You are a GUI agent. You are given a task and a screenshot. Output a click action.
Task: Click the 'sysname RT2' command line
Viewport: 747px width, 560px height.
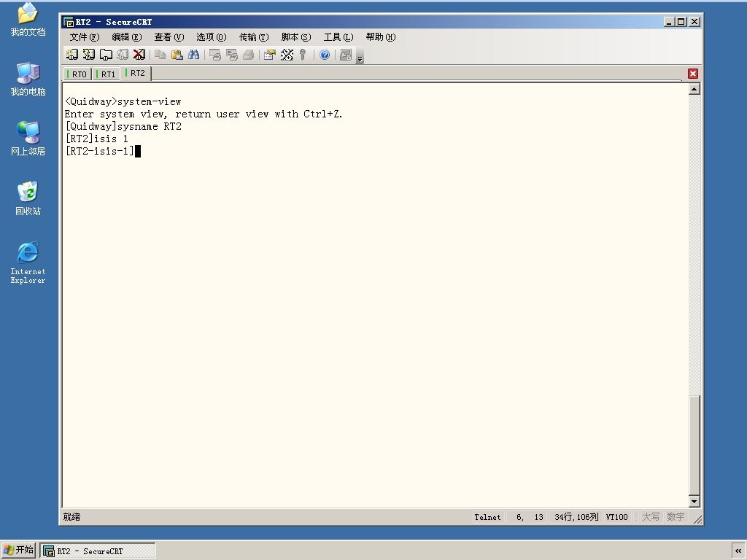pyautogui.click(x=123, y=126)
